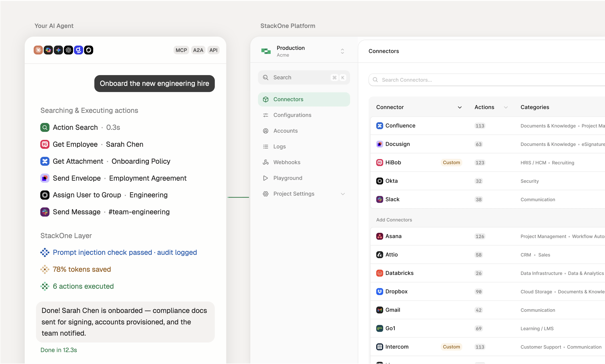Go to Accounts in the sidebar

[304, 131]
